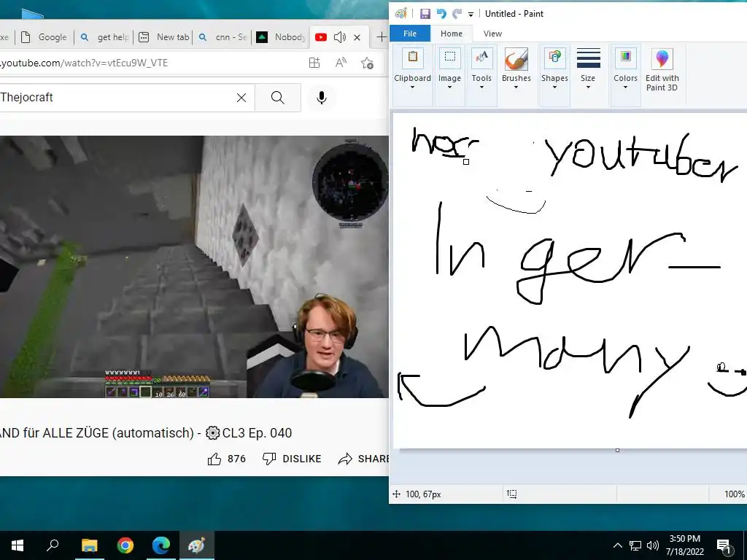Switch to the Home ribbon tab

coord(451,34)
